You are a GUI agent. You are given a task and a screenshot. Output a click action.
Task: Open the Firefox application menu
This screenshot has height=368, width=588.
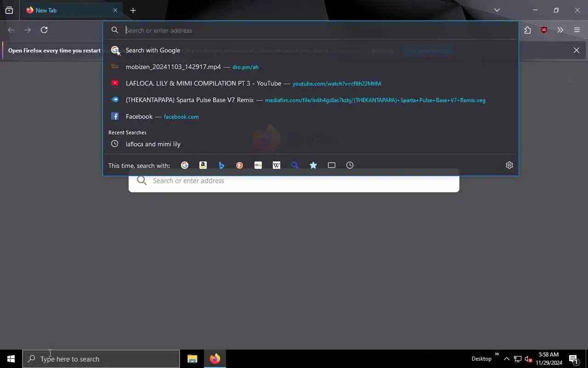tap(577, 30)
